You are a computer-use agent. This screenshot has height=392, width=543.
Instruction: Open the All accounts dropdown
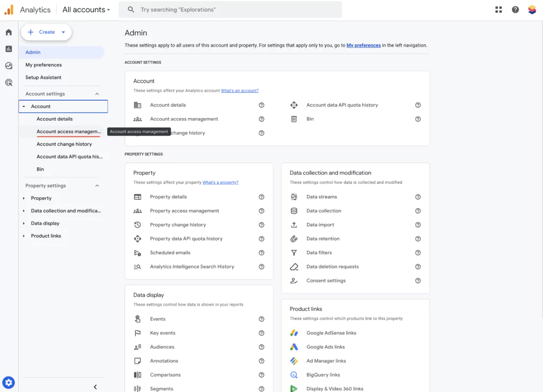tap(86, 10)
